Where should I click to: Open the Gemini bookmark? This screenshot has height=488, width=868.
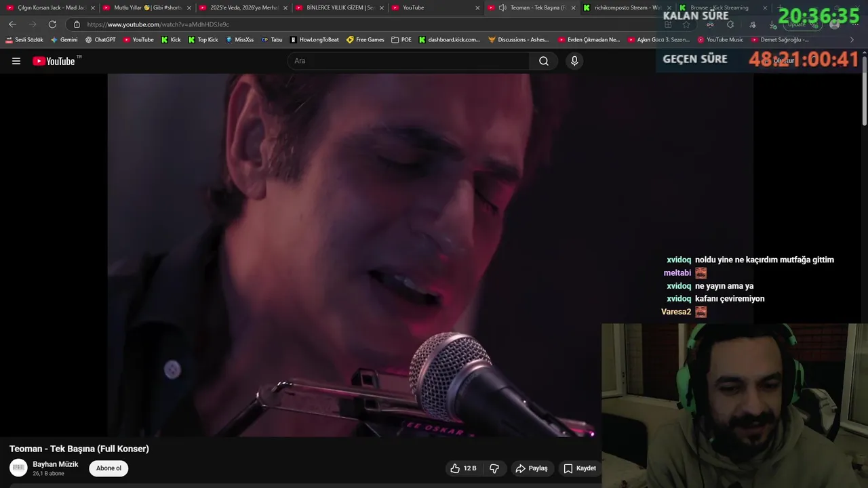coord(64,39)
